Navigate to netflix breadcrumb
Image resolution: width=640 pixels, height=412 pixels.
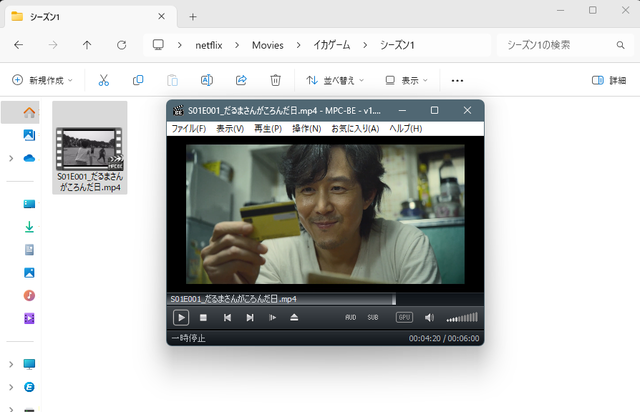point(209,45)
